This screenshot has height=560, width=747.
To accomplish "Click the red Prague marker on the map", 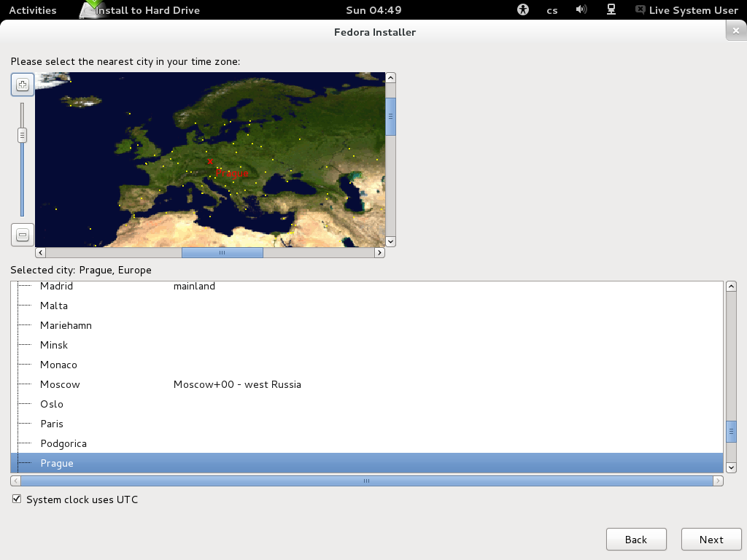I will 210,161.
